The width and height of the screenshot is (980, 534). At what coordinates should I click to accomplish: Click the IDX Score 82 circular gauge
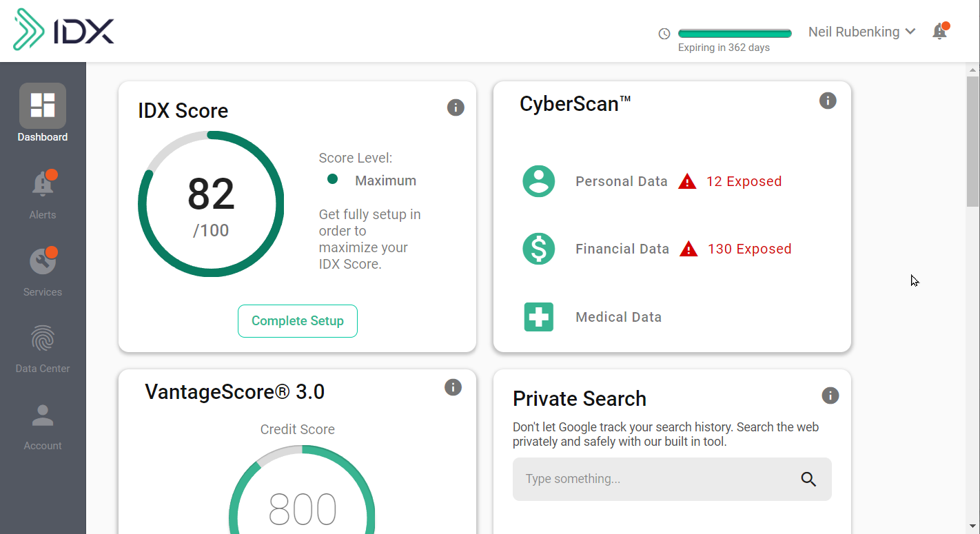(211, 204)
